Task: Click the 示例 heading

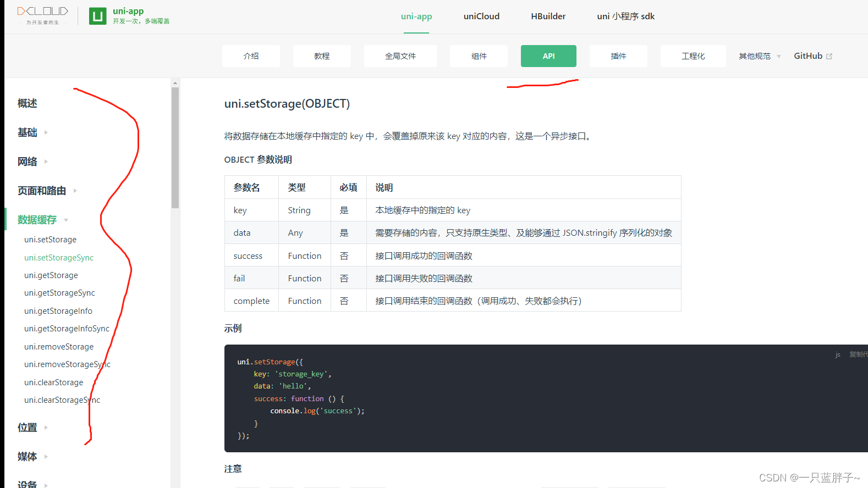Action: tap(233, 328)
